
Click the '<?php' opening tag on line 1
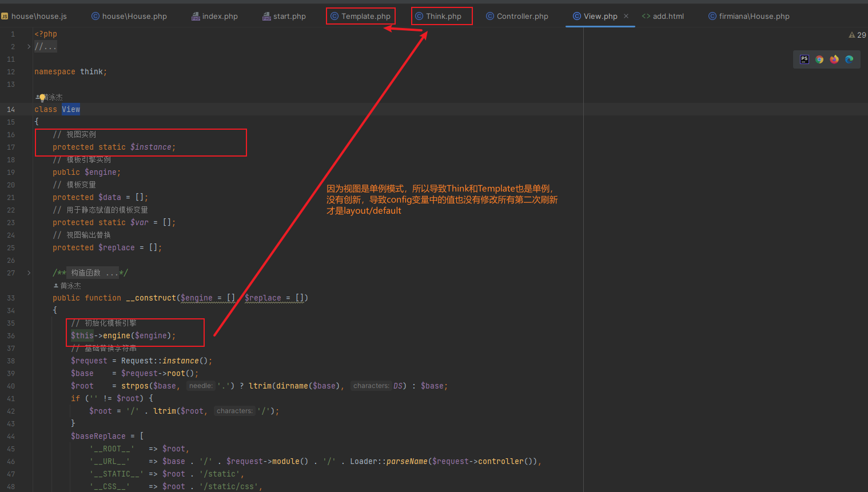coord(46,34)
